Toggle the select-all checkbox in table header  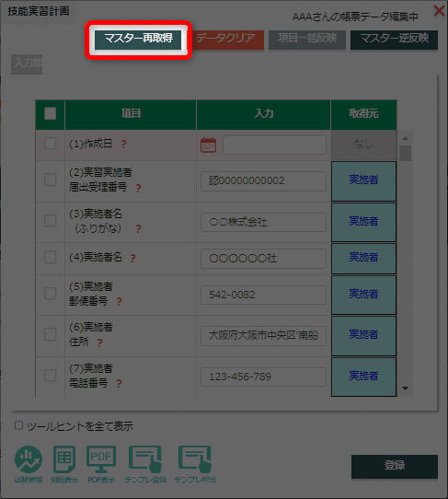tap(51, 113)
